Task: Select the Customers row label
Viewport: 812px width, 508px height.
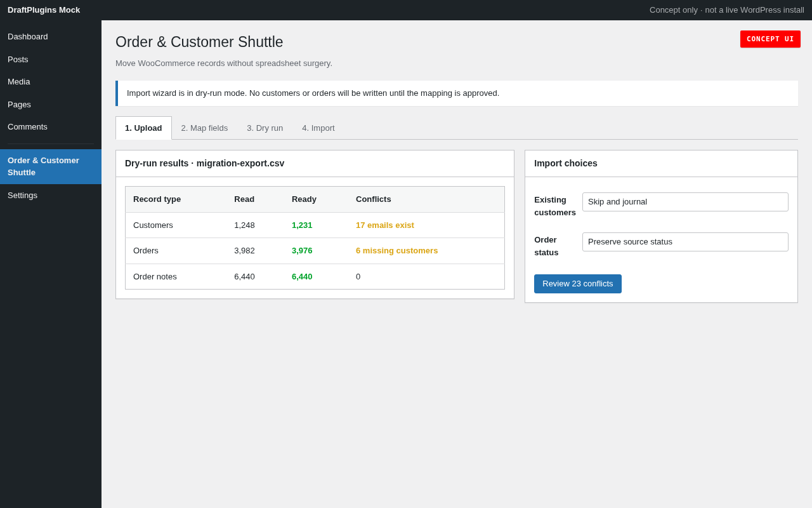Action: click(153, 225)
